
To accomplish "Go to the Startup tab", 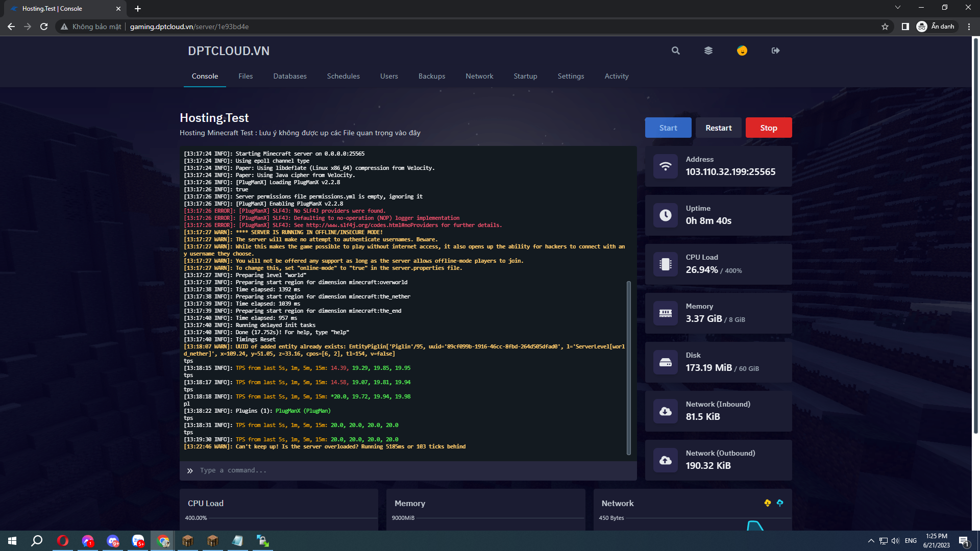I will (525, 76).
